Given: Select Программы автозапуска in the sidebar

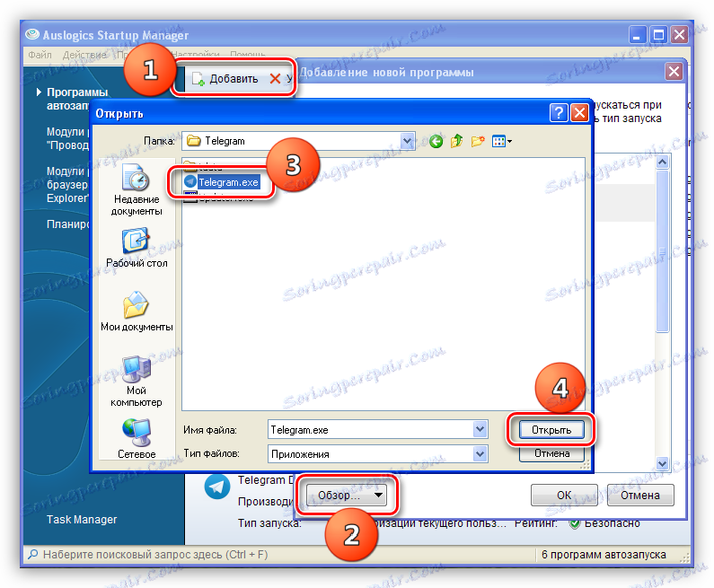Looking at the screenshot, I should 67,99.
